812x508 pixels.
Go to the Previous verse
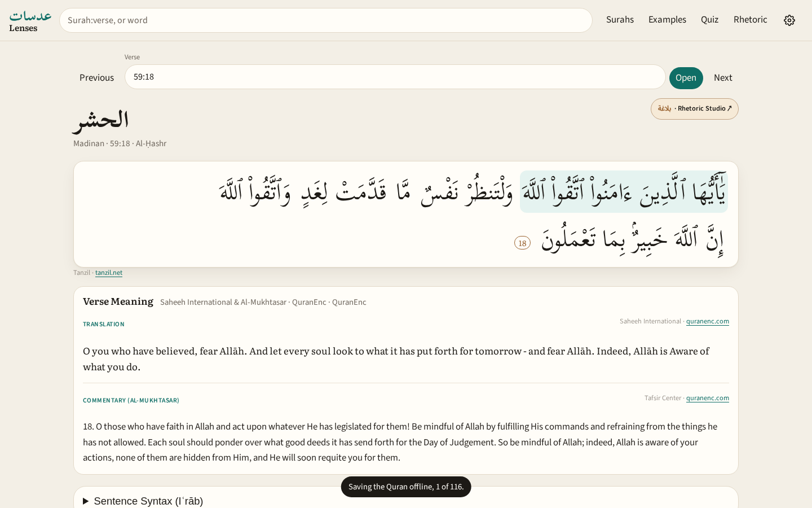point(96,78)
